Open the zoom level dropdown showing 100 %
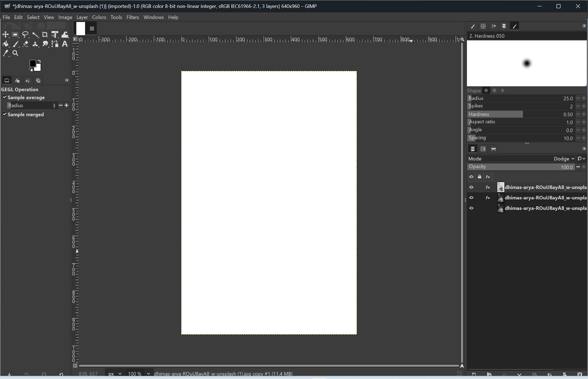 [138, 373]
